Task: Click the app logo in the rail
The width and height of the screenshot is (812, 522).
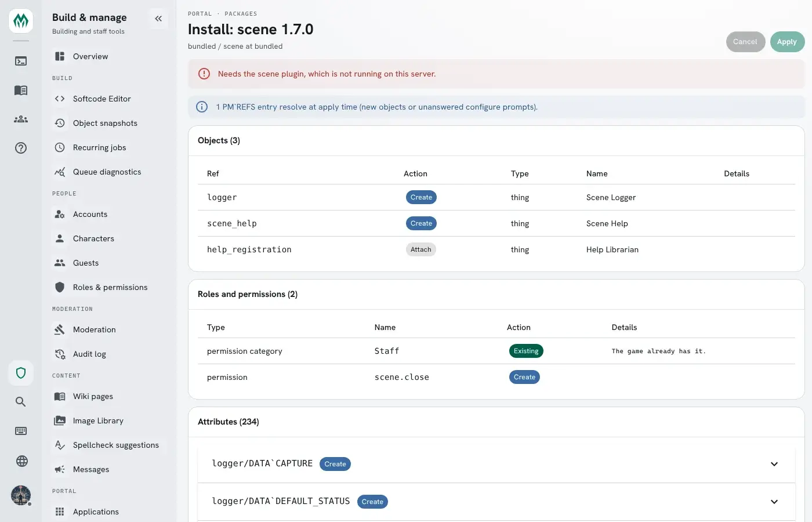Action: coord(21,21)
